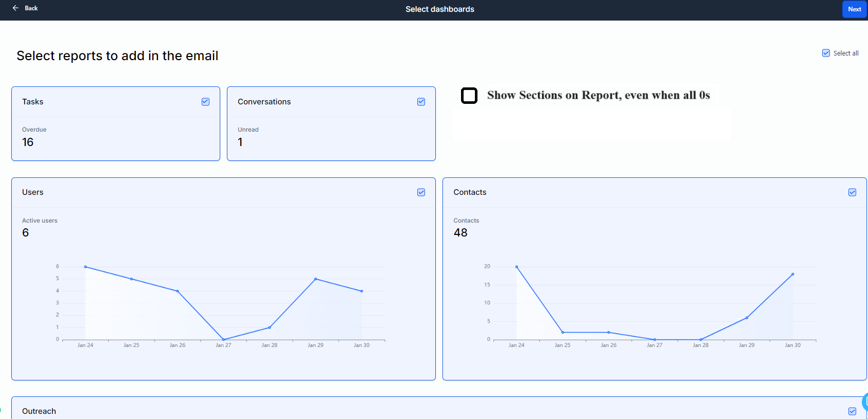Uncheck the Conversations report checkbox
The height and width of the screenshot is (419, 868).
pyautogui.click(x=421, y=102)
